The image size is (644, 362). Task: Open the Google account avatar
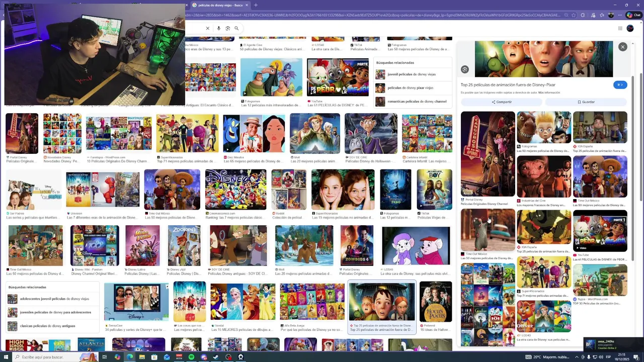[630, 28]
